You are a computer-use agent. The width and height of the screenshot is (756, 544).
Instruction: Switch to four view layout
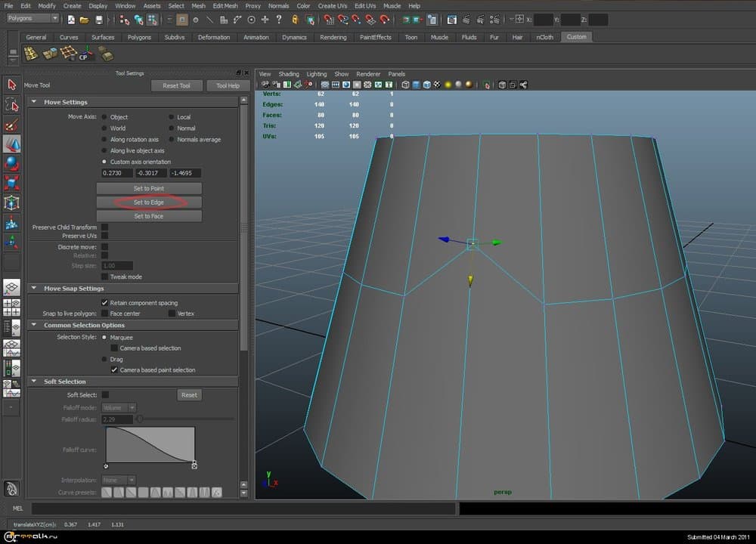tap(11, 308)
